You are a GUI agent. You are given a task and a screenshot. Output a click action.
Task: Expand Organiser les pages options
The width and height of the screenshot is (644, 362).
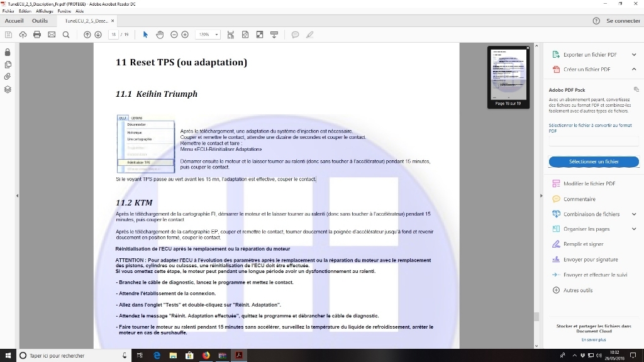click(634, 229)
